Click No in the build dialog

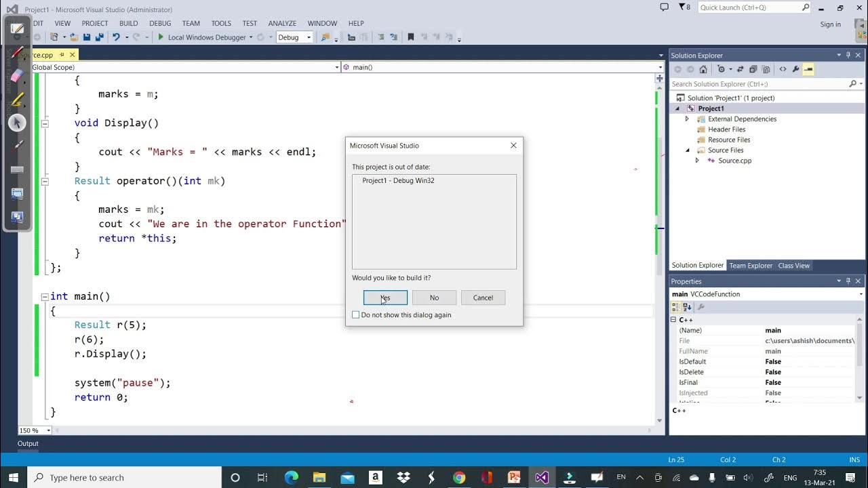434,298
